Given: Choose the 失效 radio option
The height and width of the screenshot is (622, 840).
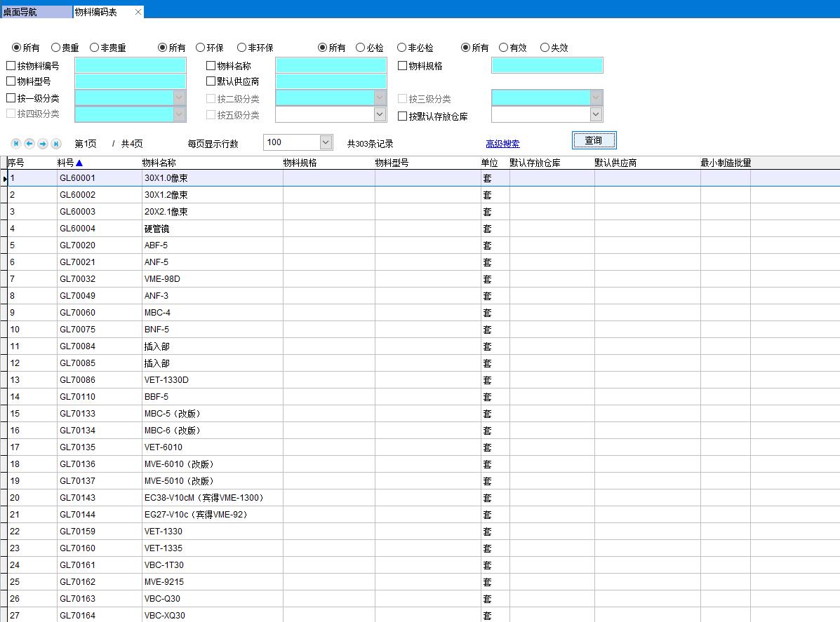Looking at the screenshot, I should point(545,48).
